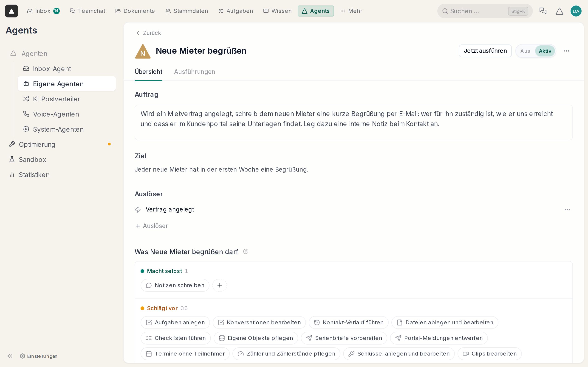Screen dimensions: 588x367
Task: Click the help icon next to 'Was Neue Mieter begrüßen darf'
Action: [x=246, y=251]
